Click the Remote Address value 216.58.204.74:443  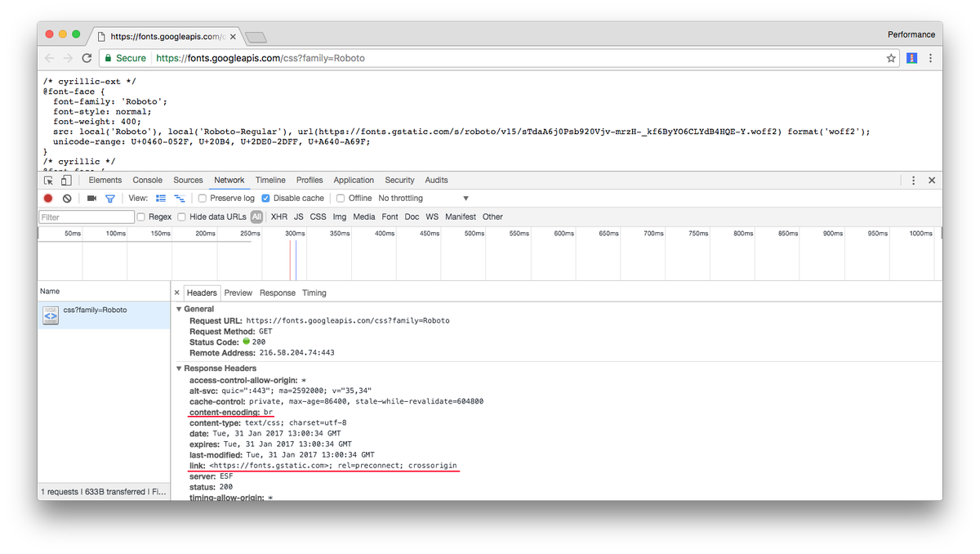click(x=296, y=353)
